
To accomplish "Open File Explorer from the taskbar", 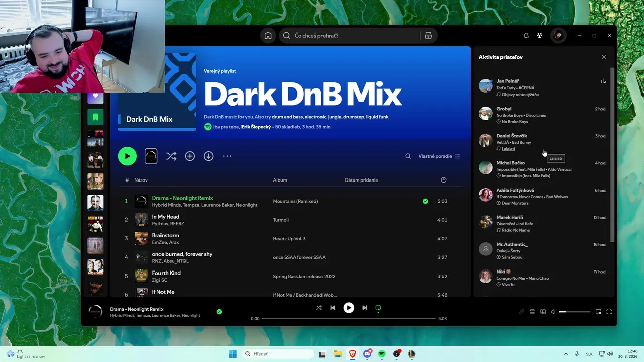I will (x=338, y=354).
